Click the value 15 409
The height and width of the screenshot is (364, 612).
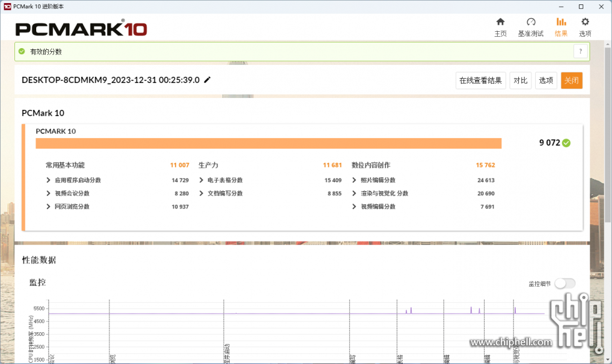click(x=333, y=180)
